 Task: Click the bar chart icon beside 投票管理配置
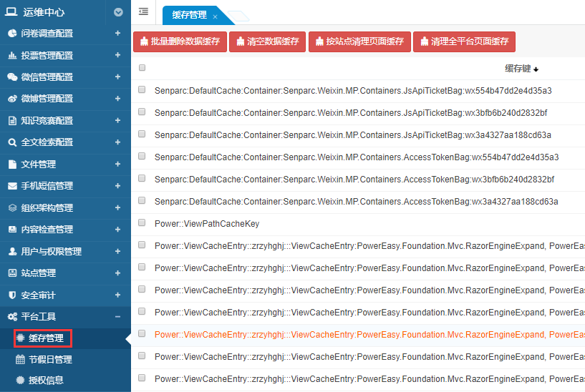(x=12, y=55)
